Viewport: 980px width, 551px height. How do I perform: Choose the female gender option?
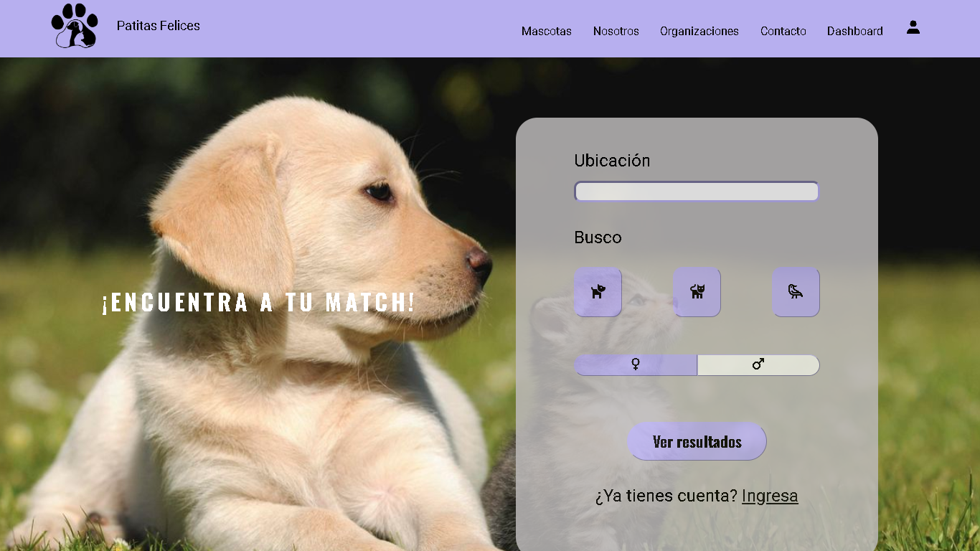(636, 364)
